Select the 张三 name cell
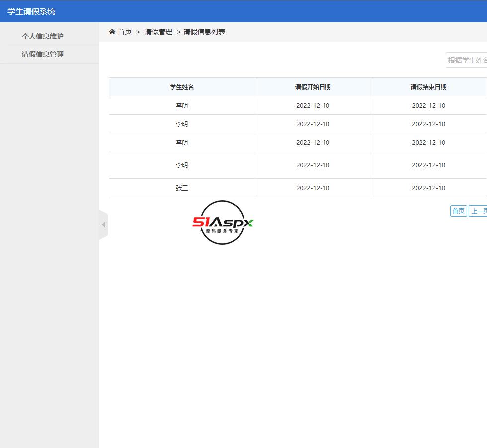Screen dimensions: 487x448 (x=182, y=188)
